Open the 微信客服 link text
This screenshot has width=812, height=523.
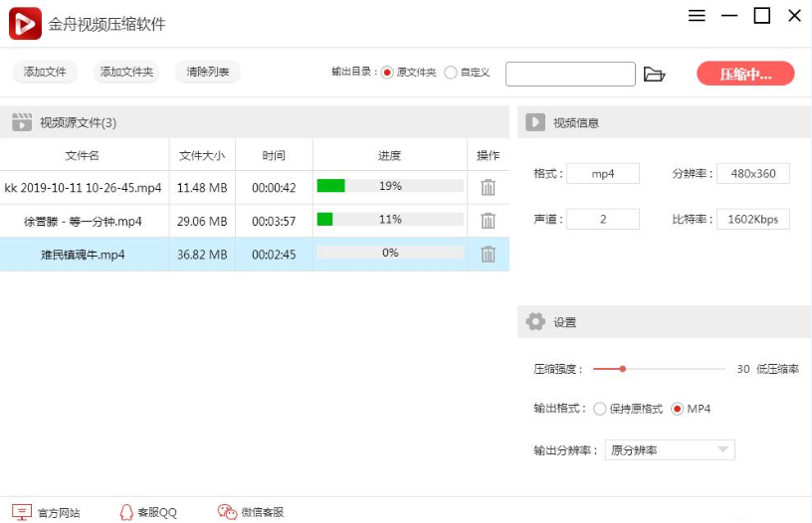click(263, 512)
